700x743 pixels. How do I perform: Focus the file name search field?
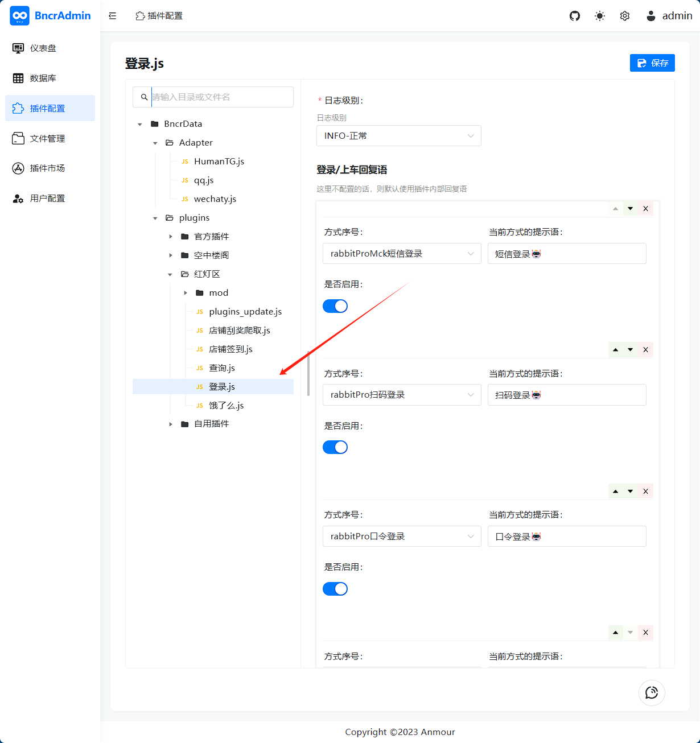click(x=221, y=97)
